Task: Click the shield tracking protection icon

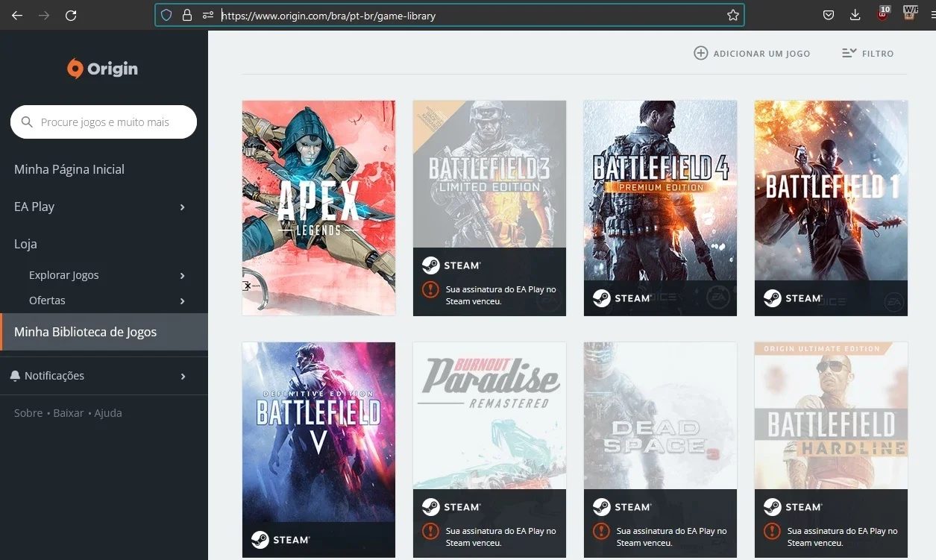Action: coord(167,15)
